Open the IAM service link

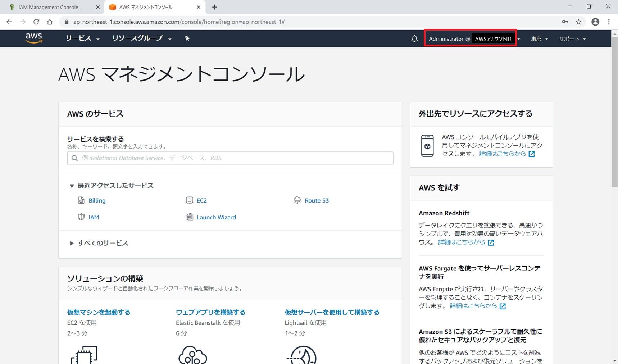(x=94, y=217)
